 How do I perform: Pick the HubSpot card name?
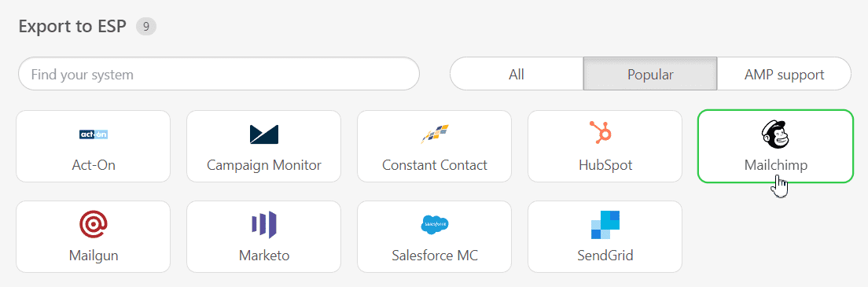click(605, 165)
